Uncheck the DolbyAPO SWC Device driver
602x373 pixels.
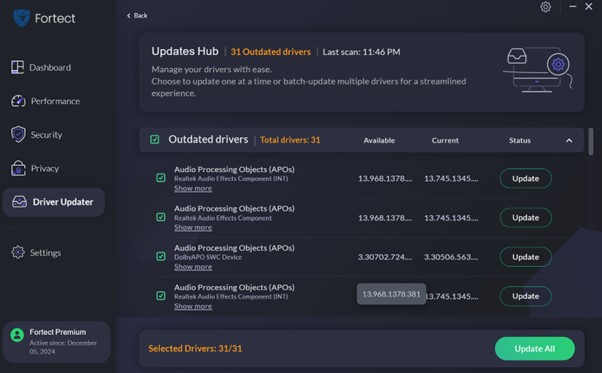(161, 256)
